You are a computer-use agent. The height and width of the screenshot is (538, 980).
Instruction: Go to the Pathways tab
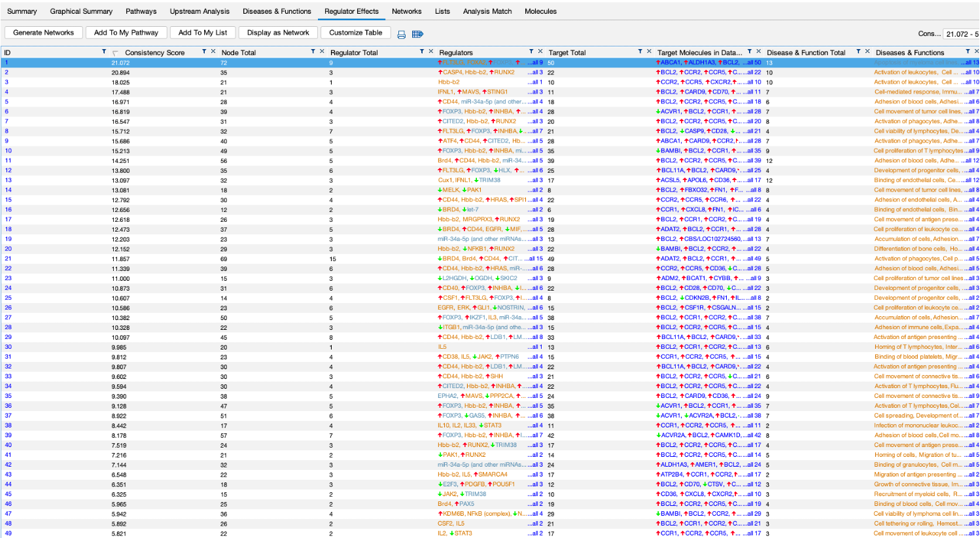tap(141, 11)
